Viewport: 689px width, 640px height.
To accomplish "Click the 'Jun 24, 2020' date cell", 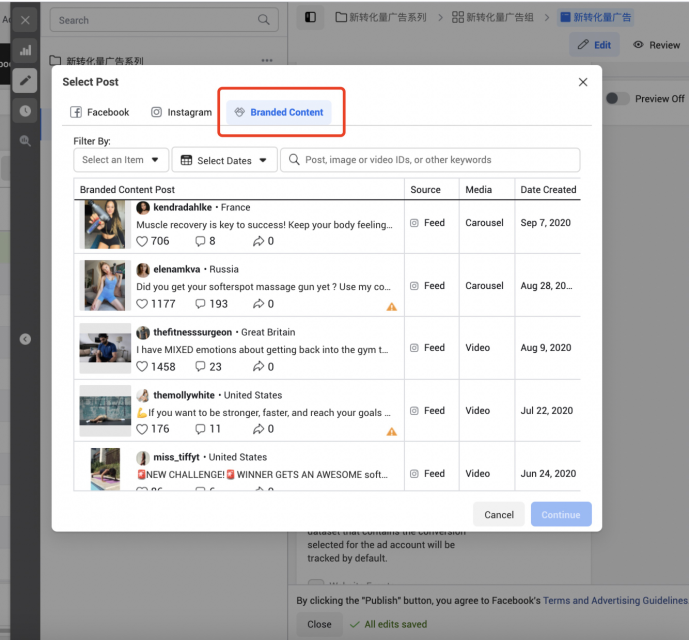I will tap(548, 473).
